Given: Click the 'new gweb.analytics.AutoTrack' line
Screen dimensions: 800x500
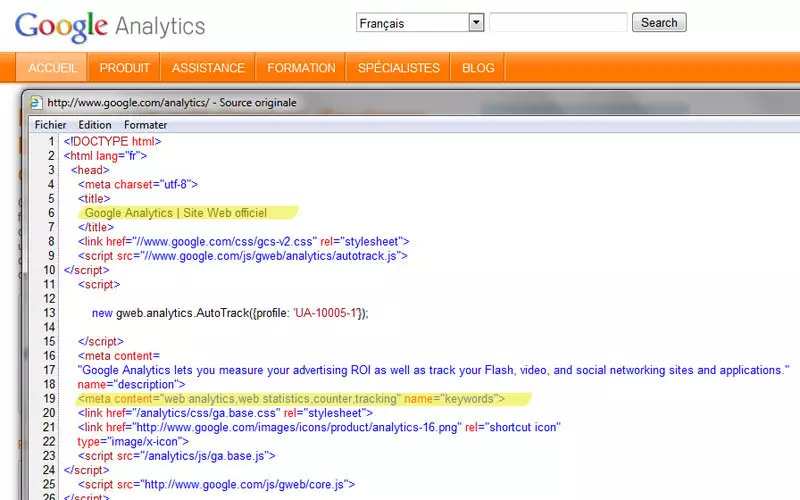Looking at the screenshot, I should [x=230, y=313].
